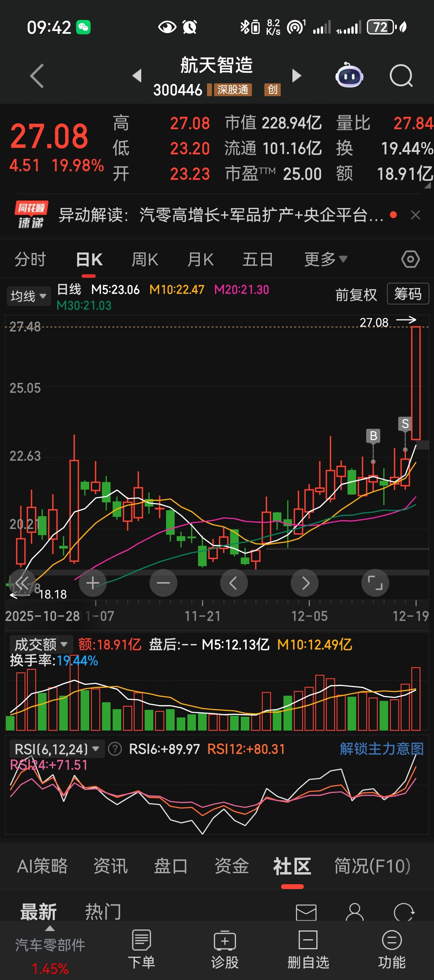This screenshot has height=980, width=434.
Task: Tap the RSI6:+89.97 value
Action: (164, 749)
